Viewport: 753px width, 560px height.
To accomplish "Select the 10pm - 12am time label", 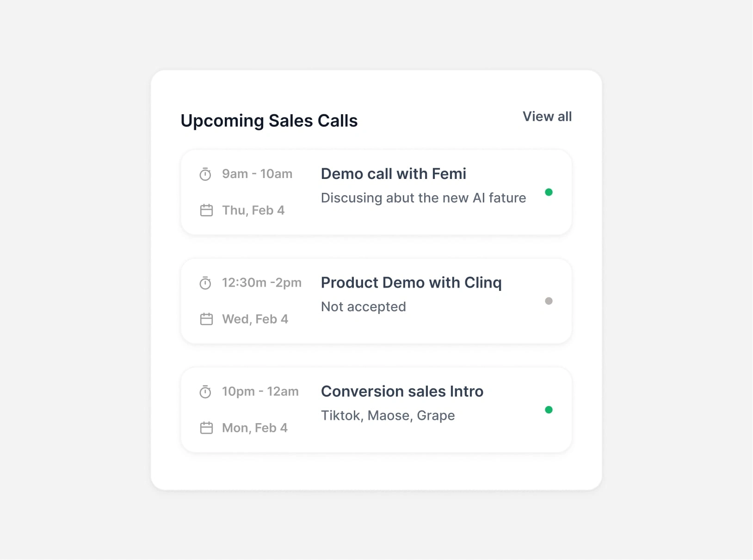I will (260, 392).
